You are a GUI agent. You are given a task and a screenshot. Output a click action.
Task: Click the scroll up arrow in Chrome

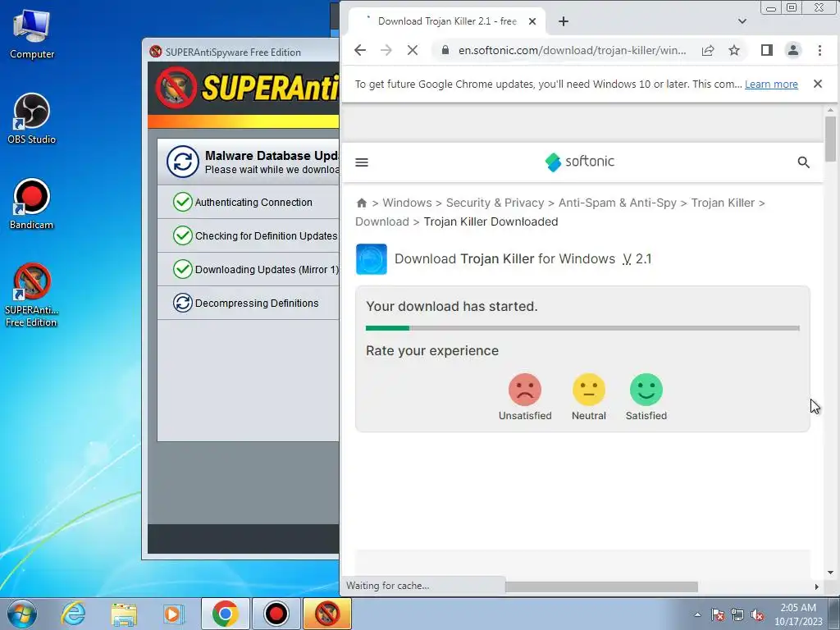pyautogui.click(x=830, y=111)
